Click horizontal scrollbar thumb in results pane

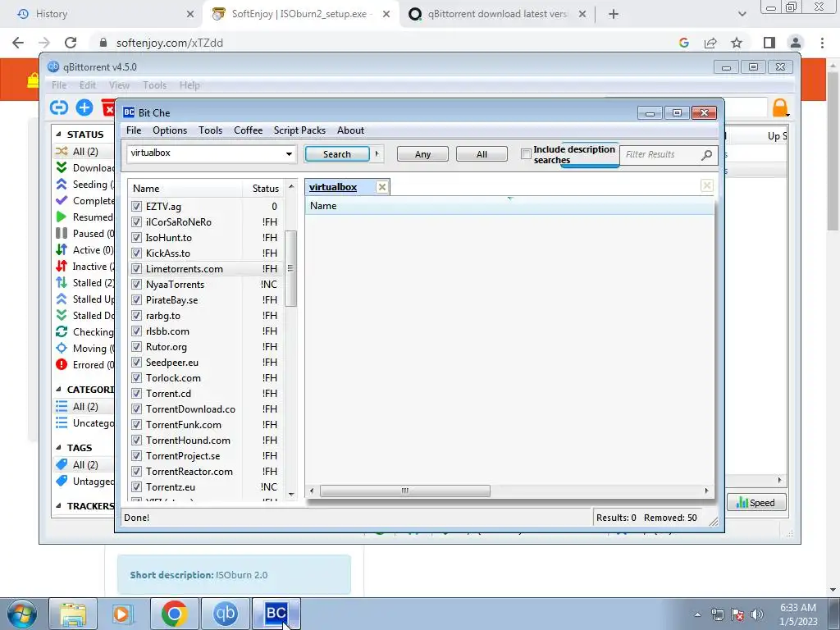pos(405,491)
